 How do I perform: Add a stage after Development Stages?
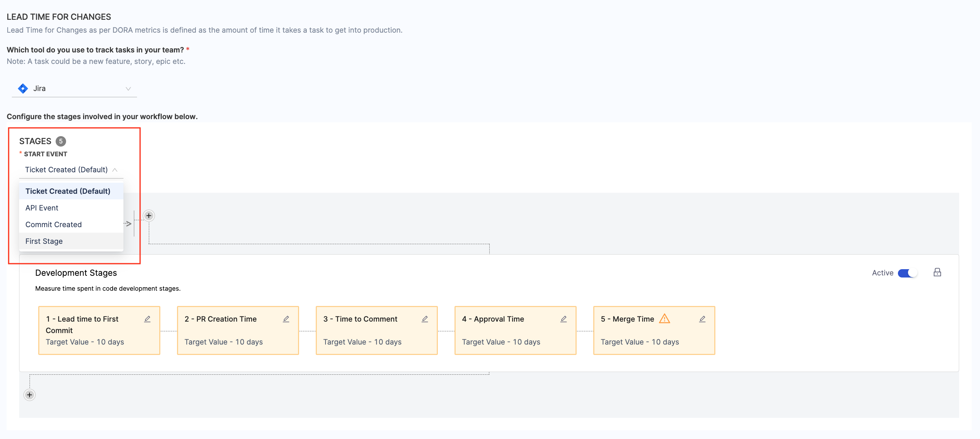(29, 395)
